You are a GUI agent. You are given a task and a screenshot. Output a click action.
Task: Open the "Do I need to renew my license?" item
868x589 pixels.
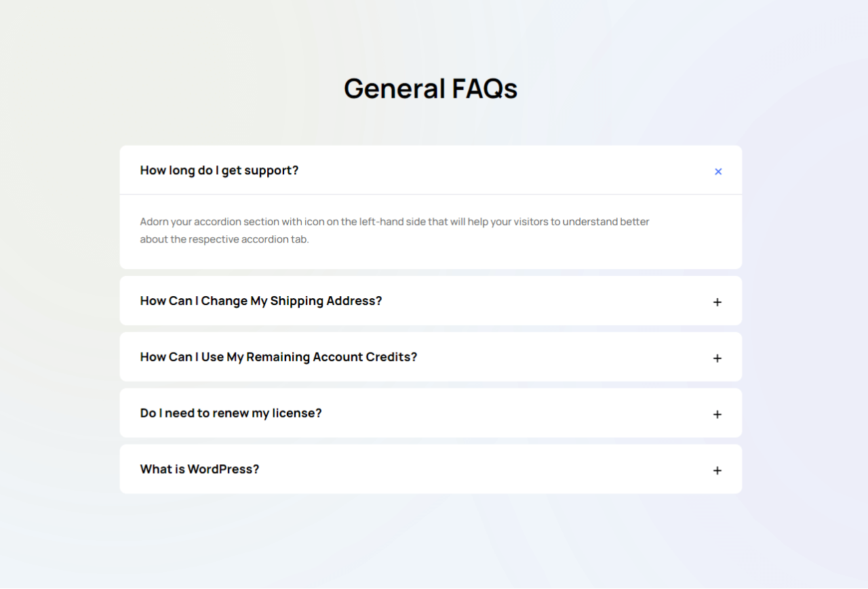(231, 413)
